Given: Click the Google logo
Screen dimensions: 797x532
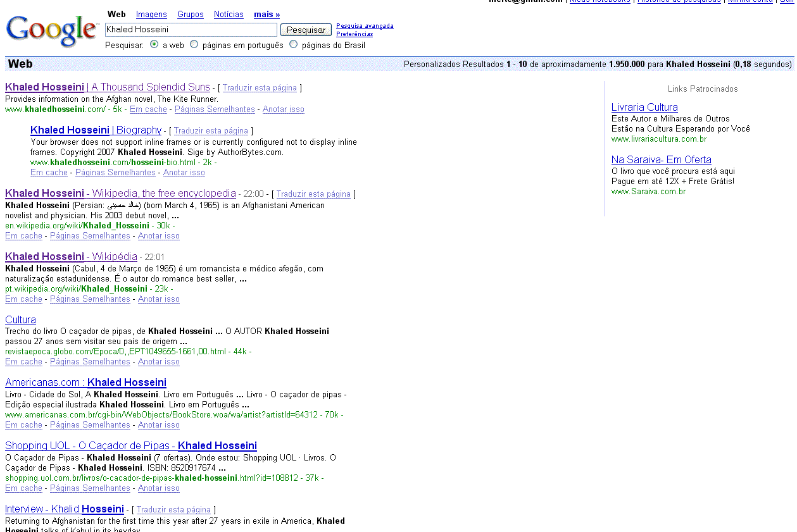Looking at the screenshot, I should click(52, 30).
